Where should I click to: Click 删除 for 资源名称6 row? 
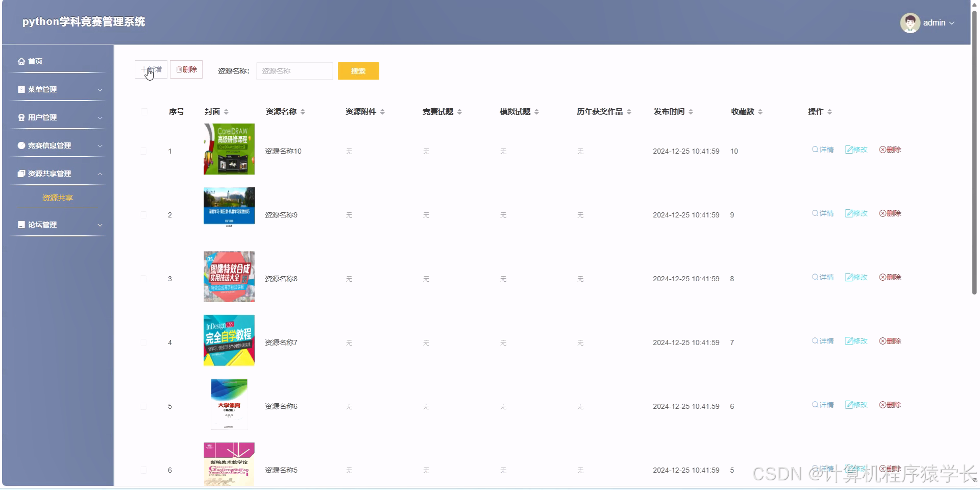tap(890, 405)
